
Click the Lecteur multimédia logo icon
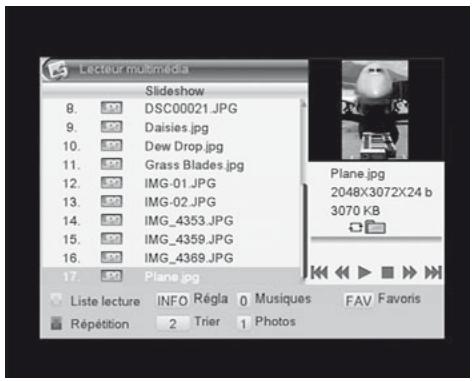[x=56, y=70]
